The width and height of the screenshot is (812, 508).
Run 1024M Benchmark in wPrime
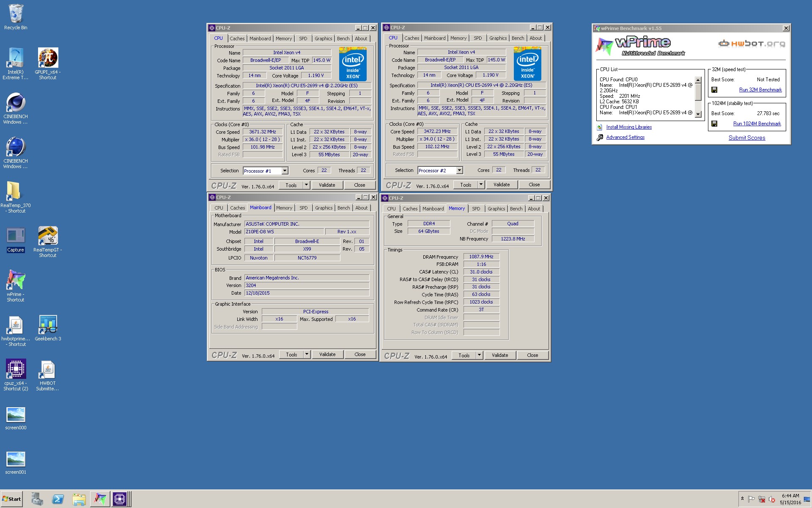(x=757, y=124)
